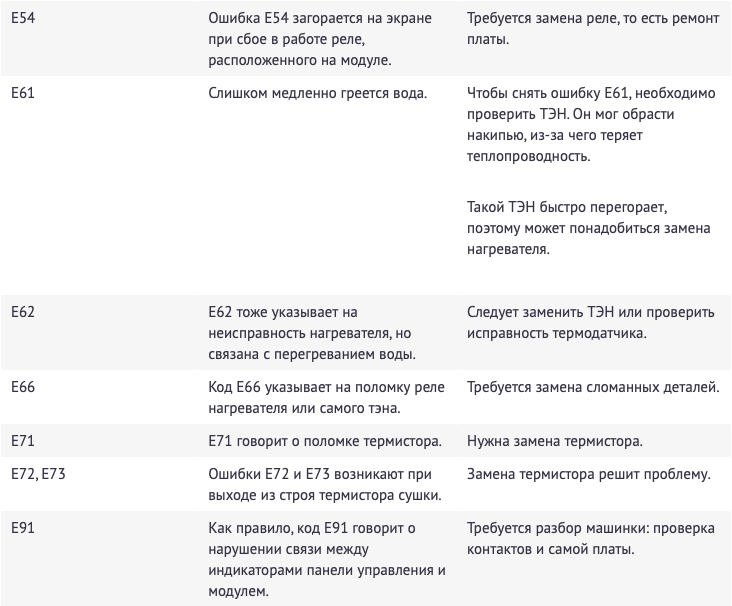Select 'Код E66 указывает на поломку реле'
The width and height of the screenshot is (732, 606).
(326, 397)
